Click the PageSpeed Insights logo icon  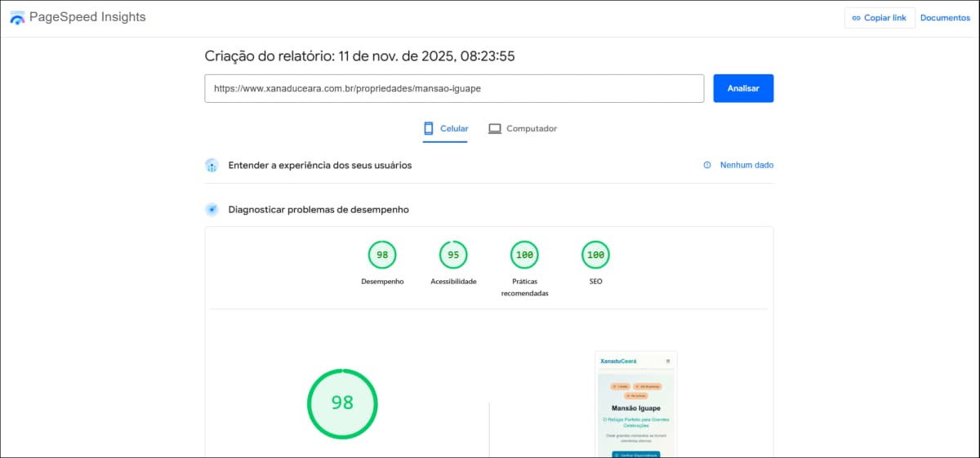[x=17, y=17]
